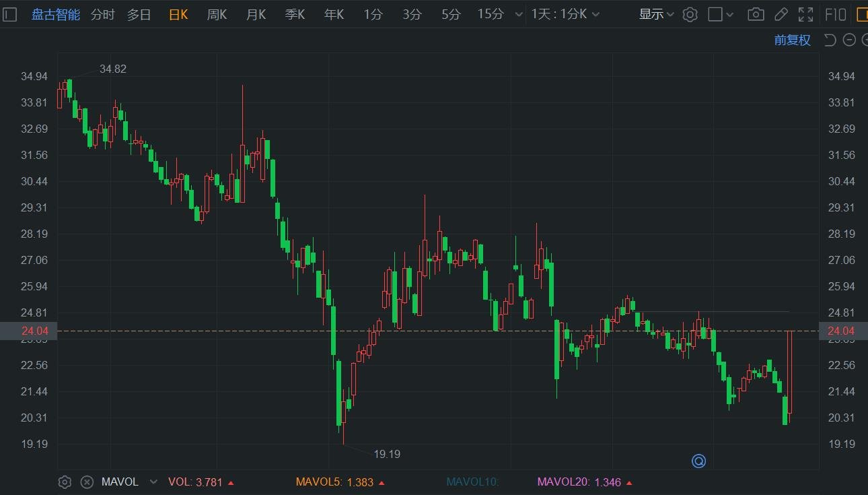
Task: Expand the minute-period dropdown after 15分
Action: [x=518, y=14]
